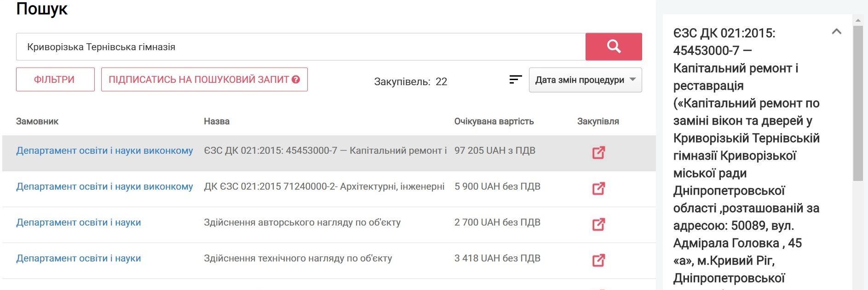Viewport: 868px width, 290px height.
Task: Click the external link icon for the architectural services row
Action: tap(598, 188)
